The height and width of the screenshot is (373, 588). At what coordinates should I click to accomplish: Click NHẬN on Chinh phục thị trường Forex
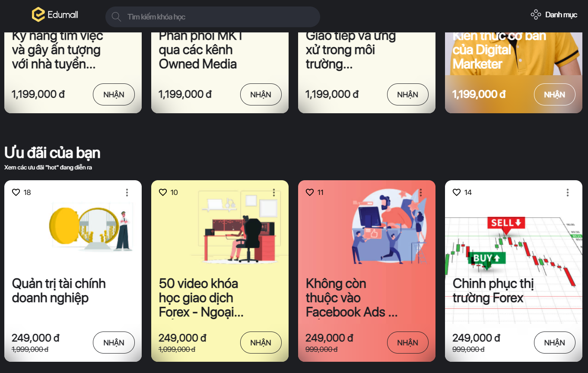click(555, 343)
